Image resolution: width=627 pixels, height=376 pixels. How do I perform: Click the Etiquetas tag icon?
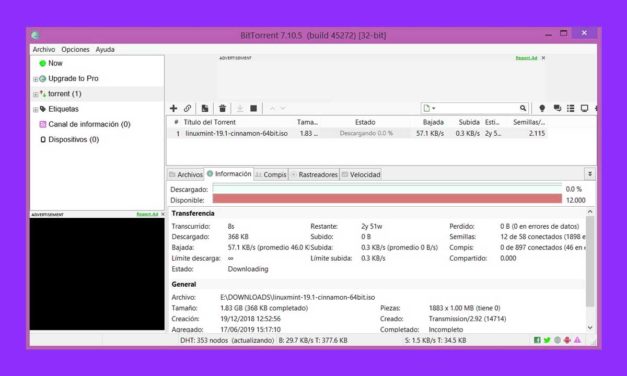(x=43, y=109)
